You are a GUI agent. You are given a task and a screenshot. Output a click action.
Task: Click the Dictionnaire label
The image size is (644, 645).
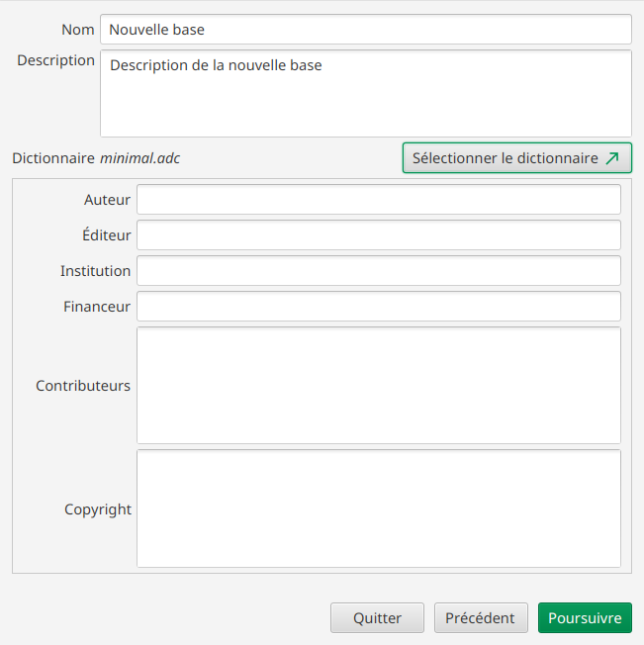coord(53,158)
